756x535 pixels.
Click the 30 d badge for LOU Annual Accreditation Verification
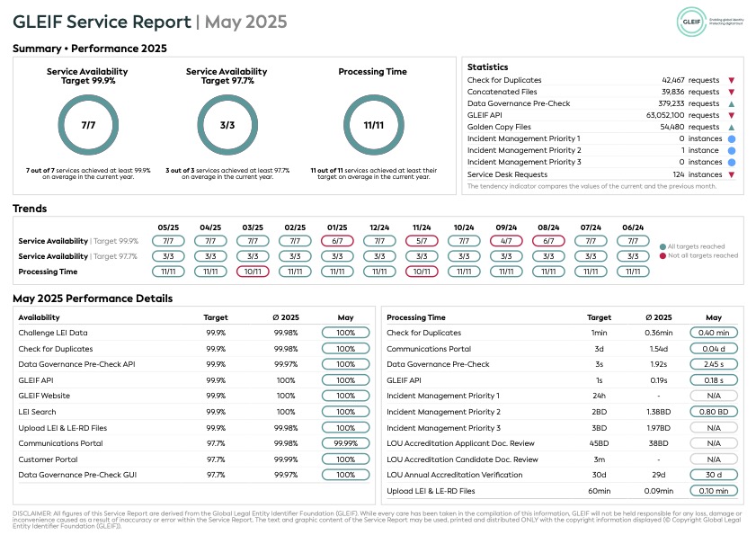(714, 475)
